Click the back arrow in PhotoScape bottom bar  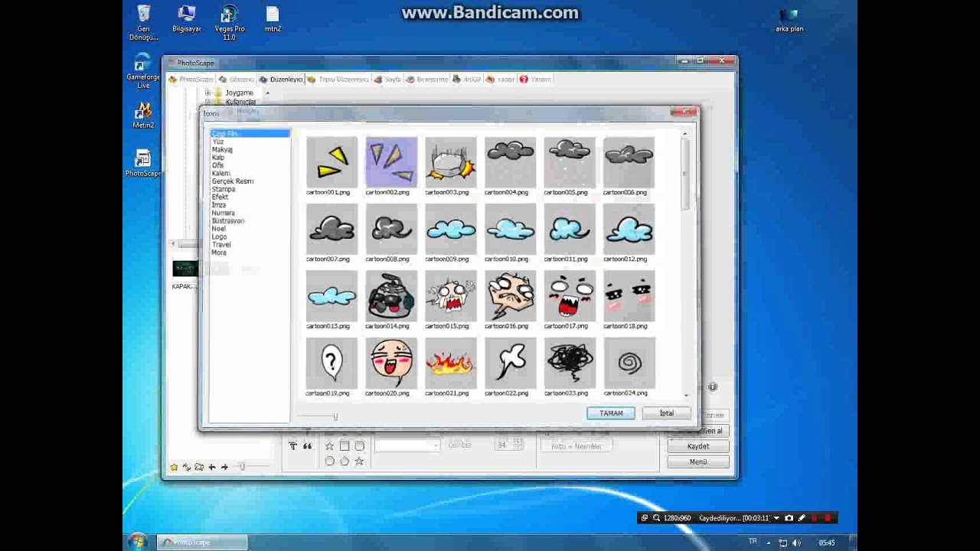pyautogui.click(x=212, y=467)
